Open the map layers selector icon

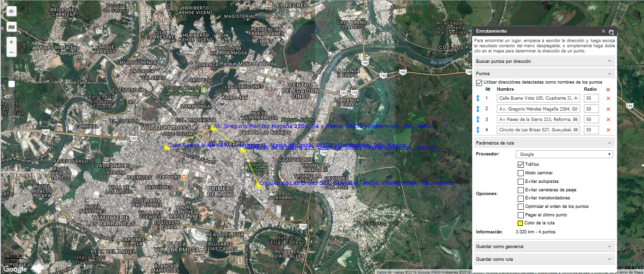pyautogui.click(x=11, y=26)
